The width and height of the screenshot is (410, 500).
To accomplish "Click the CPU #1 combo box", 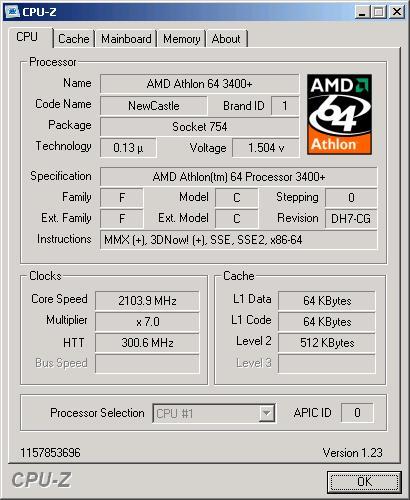I will pos(214,413).
